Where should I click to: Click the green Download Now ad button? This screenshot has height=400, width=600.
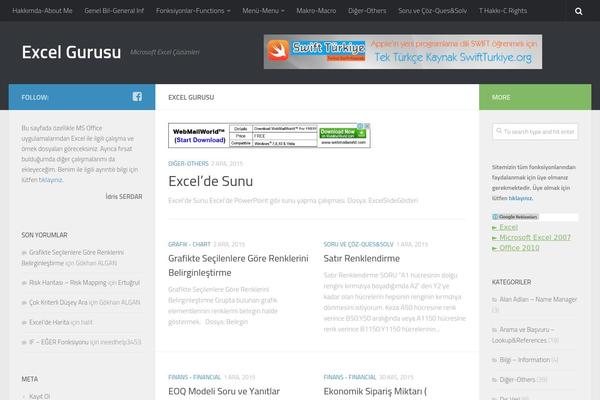(x=342, y=133)
